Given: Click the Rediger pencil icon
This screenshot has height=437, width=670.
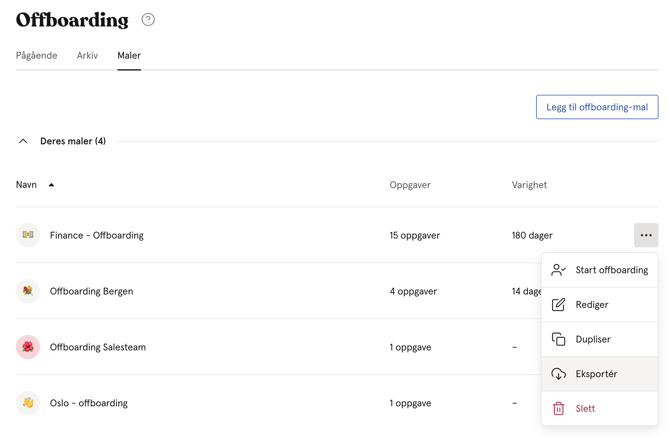Looking at the screenshot, I should point(558,305).
